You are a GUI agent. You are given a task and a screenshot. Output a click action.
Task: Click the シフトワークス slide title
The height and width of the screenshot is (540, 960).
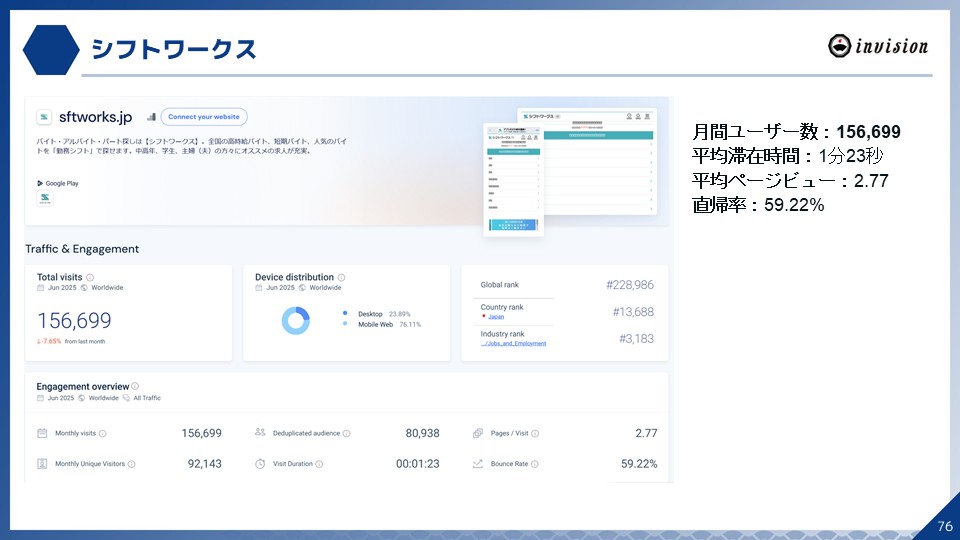click(174, 49)
